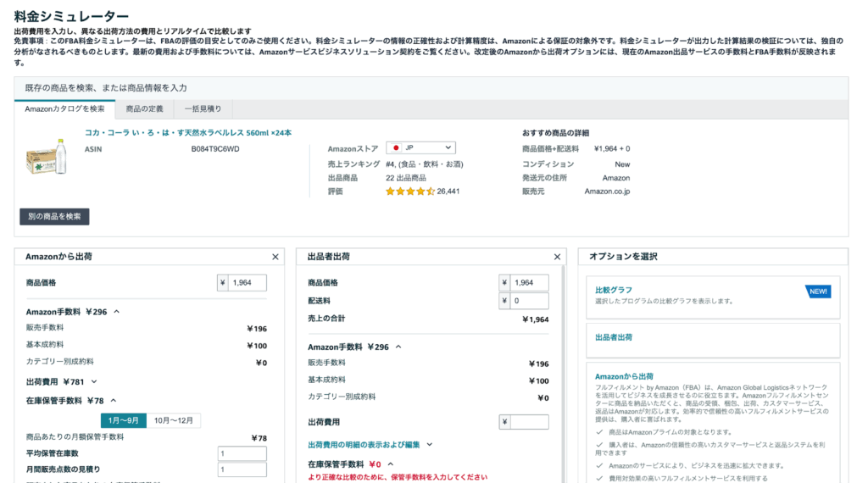Click 売上ランキング value #4 食品・飲料・お酒
868x483 pixels.
click(x=425, y=164)
